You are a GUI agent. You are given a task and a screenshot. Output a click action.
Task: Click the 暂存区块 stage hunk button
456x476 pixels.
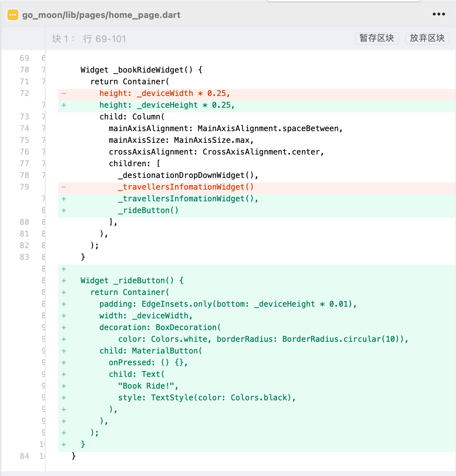[x=376, y=38]
